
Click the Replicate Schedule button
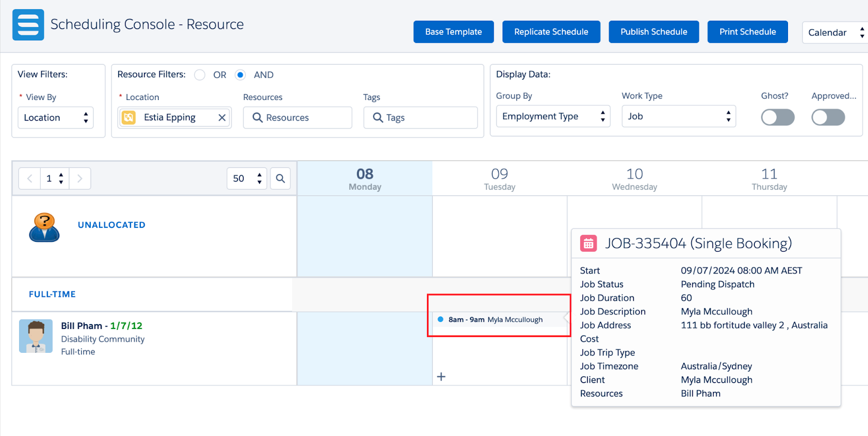pyautogui.click(x=551, y=32)
